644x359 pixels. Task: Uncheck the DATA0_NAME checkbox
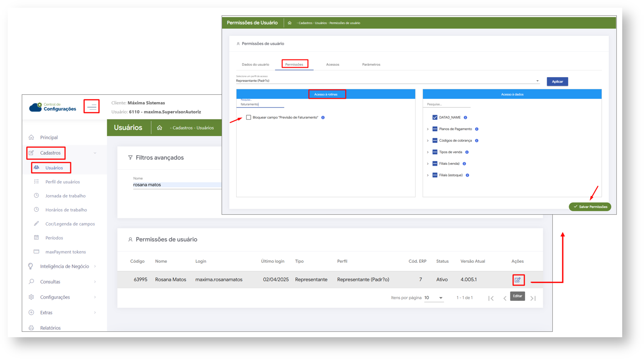(x=435, y=118)
